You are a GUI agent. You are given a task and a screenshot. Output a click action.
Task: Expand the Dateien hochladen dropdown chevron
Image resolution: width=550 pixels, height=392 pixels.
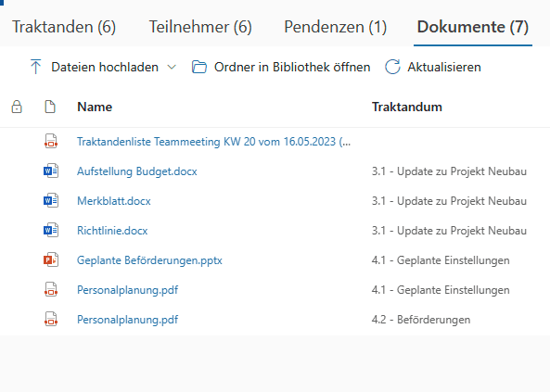point(172,67)
